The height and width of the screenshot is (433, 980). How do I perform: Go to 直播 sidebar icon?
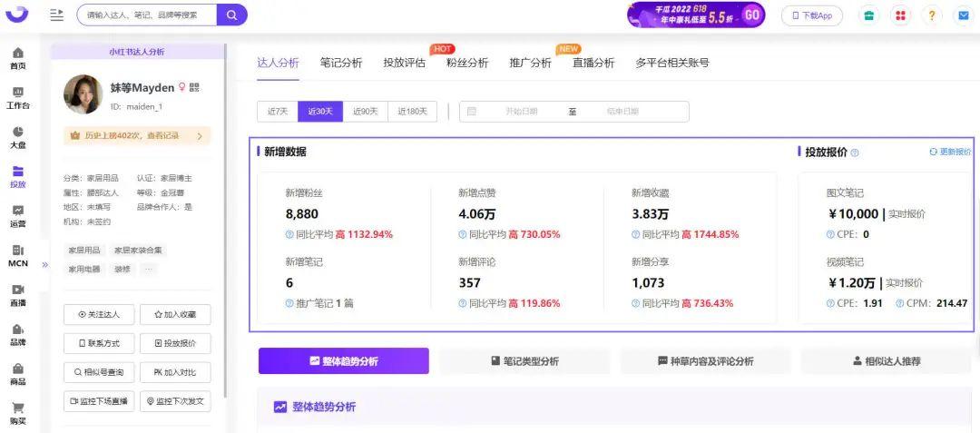[18, 296]
